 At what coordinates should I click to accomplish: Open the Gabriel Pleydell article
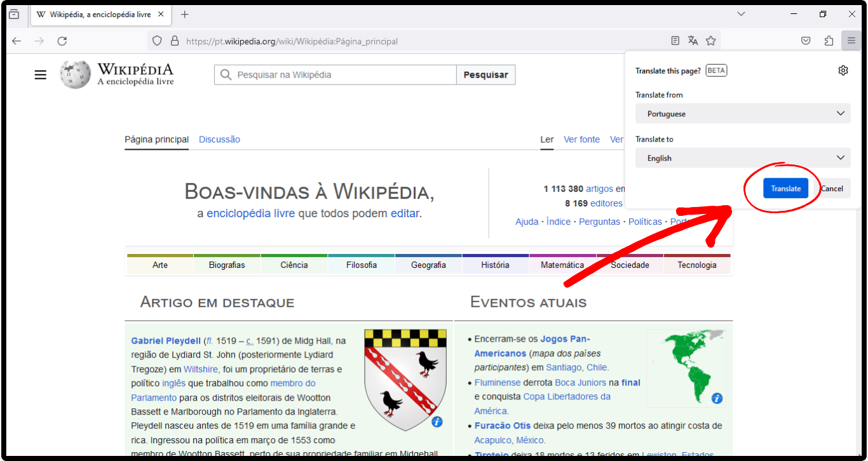pos(166,340)
